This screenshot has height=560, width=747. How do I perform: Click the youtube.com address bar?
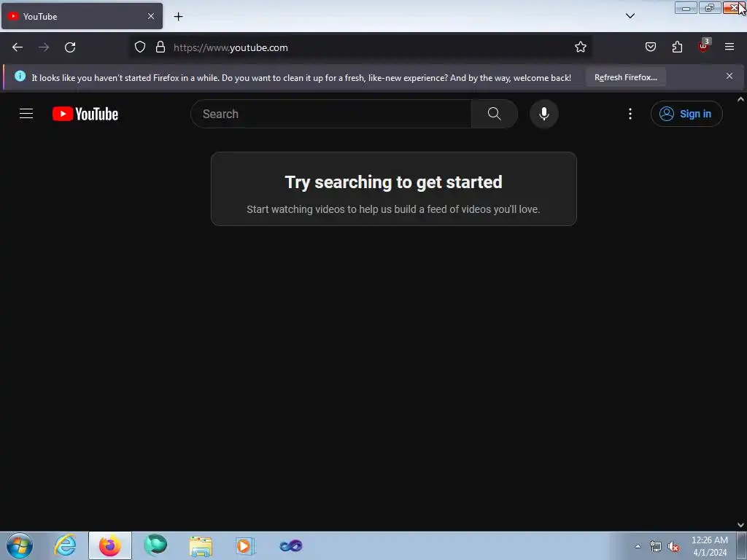[x=362, y=47]
